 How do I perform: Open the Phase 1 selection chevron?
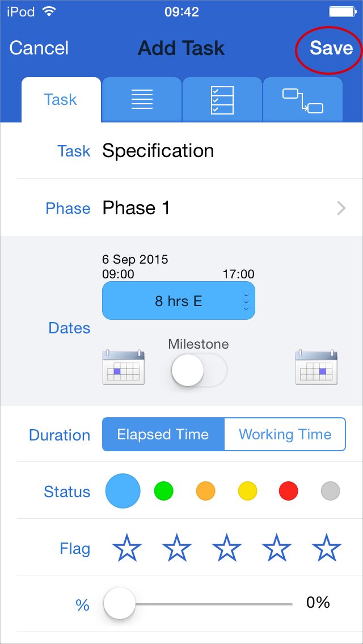point(341,209)
